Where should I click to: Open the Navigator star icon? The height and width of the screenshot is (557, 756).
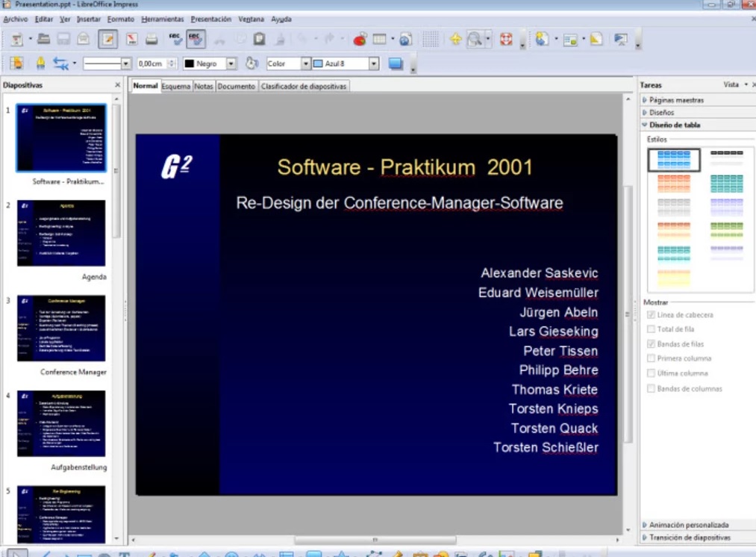[455, 39]
